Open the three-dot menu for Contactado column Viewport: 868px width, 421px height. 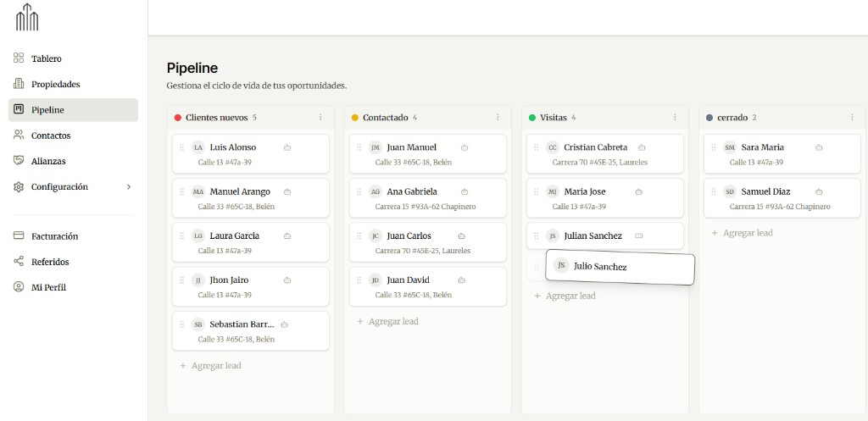click(498, 118)
